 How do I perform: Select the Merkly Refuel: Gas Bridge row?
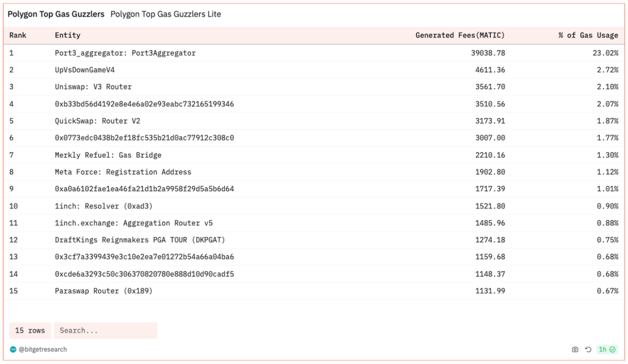click(x=108, y=155)
